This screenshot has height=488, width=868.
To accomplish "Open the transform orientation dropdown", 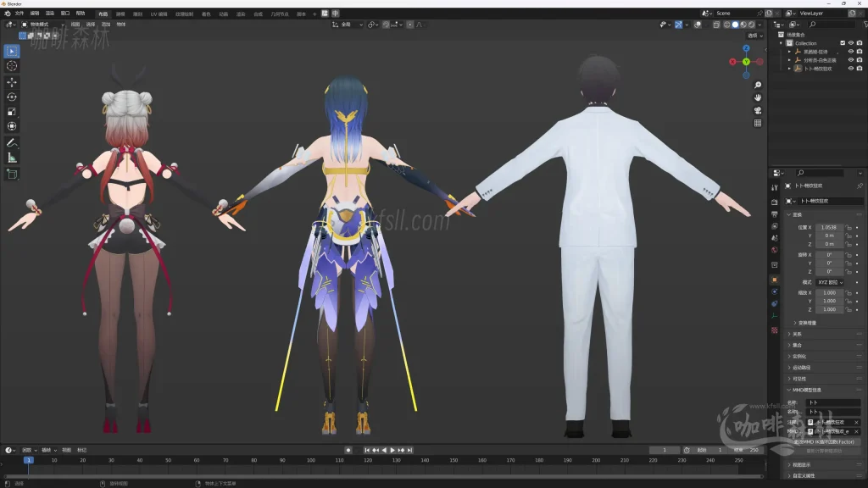I will pyautogui.click(x=348, y=25).
